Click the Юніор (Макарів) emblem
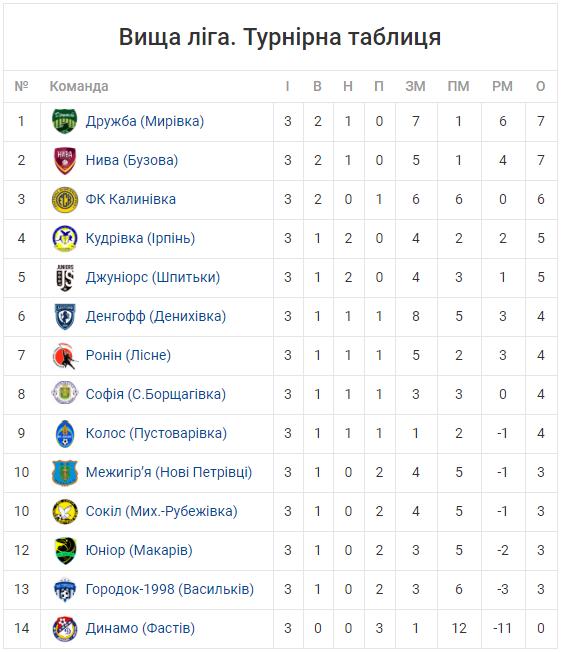 65,550
